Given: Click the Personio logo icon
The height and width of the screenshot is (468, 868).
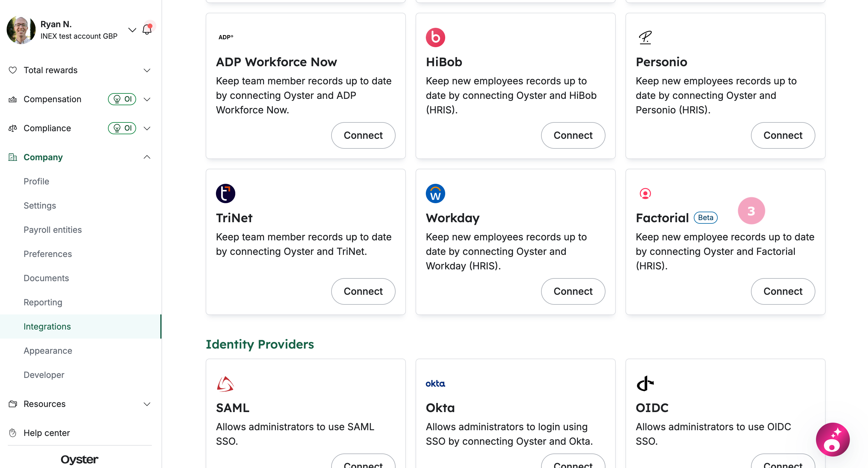Looking at the screenshot, I should click(645, 37).
